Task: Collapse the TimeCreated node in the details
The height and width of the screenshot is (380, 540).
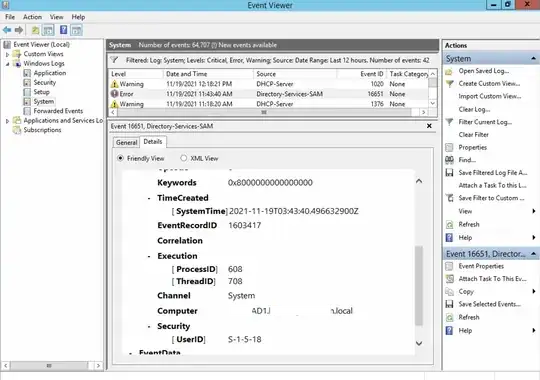Action: 149,198
